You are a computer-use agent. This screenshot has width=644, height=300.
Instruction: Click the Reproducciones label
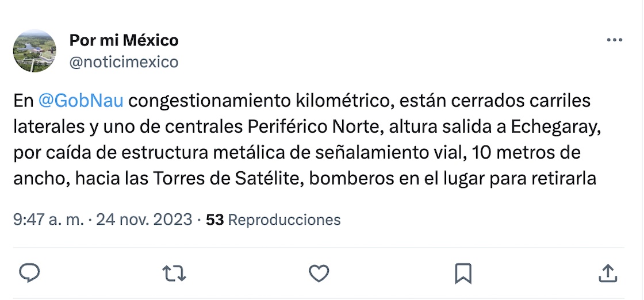(x=285, y=220)
